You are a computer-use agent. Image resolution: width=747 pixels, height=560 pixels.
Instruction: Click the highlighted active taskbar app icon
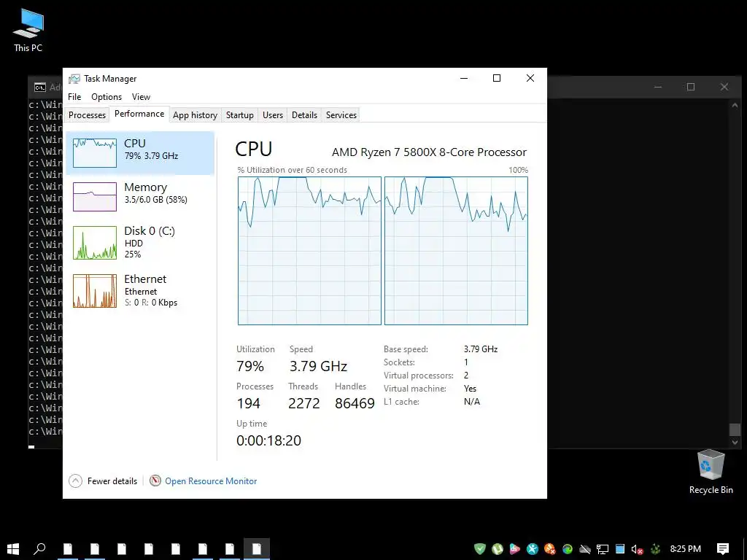click(x=257, y=549)
